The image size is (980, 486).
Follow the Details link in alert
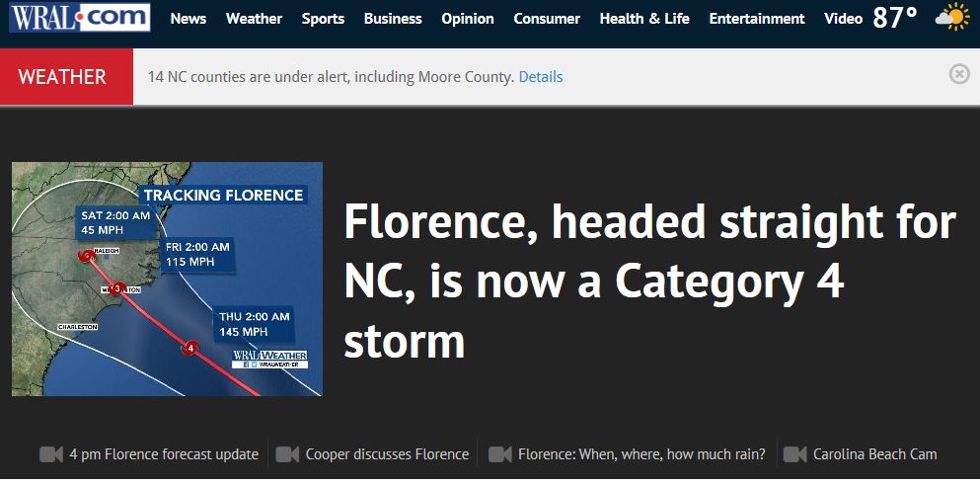[541, 77]
